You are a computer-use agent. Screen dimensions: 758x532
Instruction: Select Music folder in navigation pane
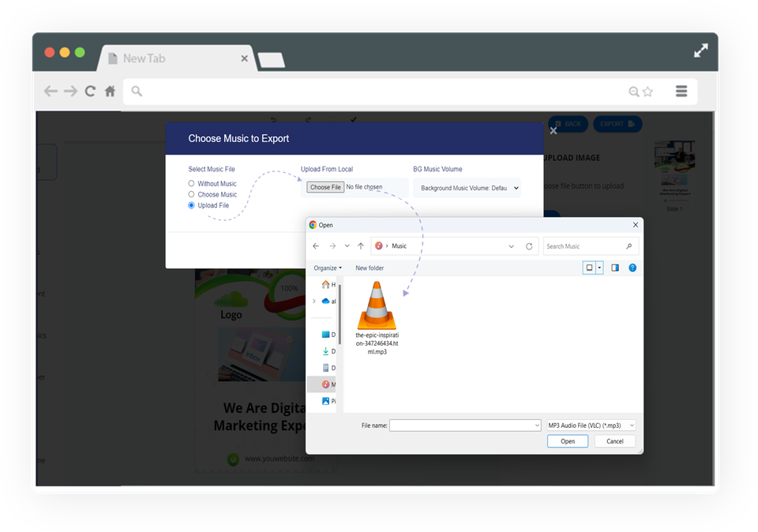click(328, 384)
